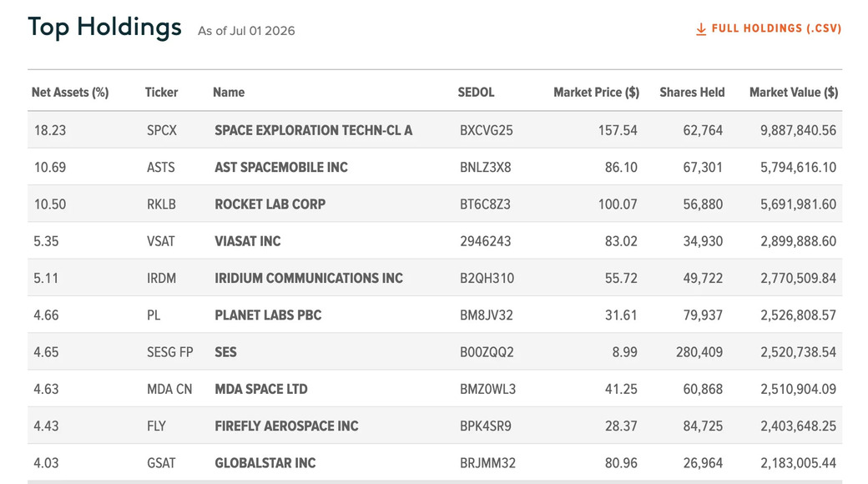
Task: Select the SPCX ticker cell
Action: tap(162, 130)
